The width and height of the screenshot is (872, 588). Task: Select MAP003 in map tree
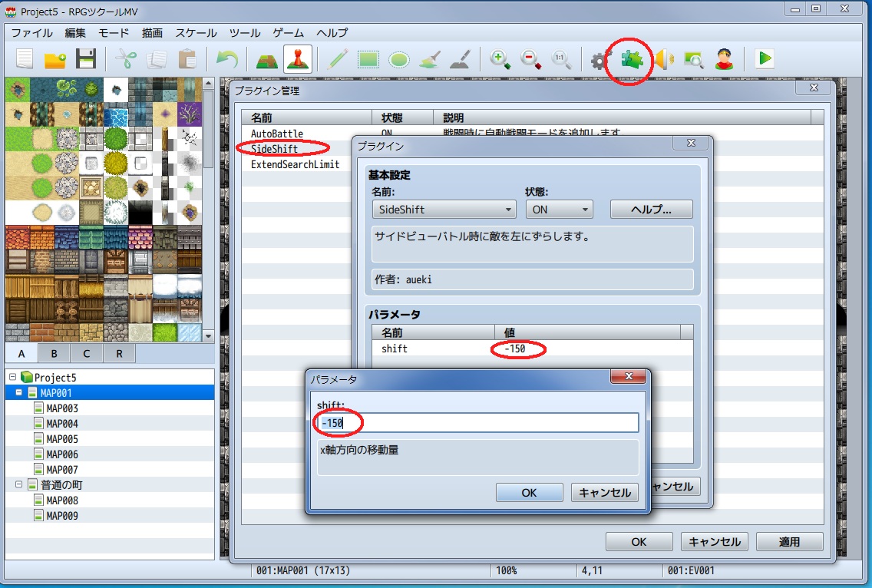pyautogui.click(x=62, y=408)
